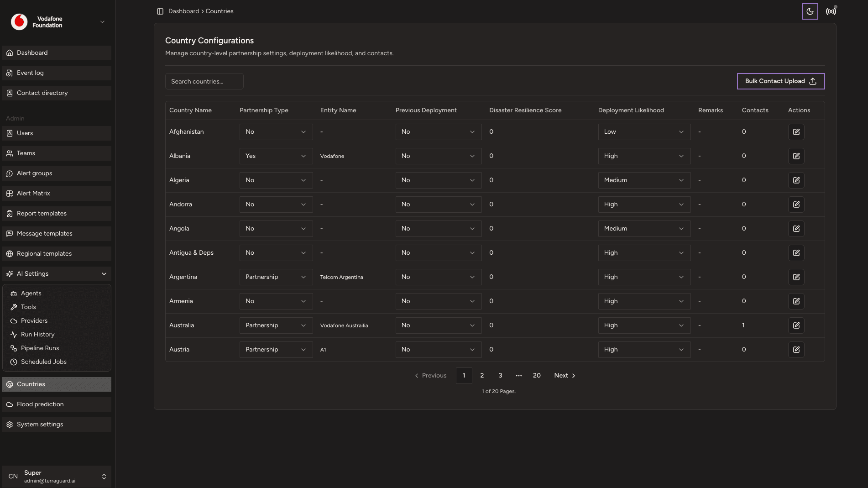Open Scheduled Jobs
The height and width of the screenshot is (488, 868).
click(x=57, y=362)
